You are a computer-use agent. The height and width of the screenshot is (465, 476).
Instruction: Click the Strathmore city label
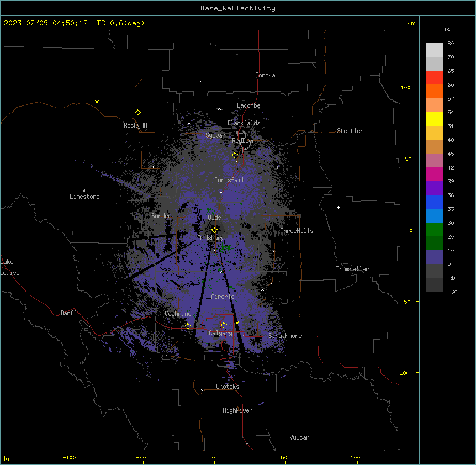[x=285, y=336]
